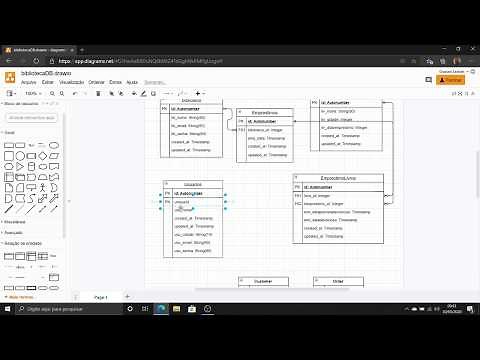Select the cylinder shape in Geral
This screenshot has height=360, width=480.
(x=31, y=166)
